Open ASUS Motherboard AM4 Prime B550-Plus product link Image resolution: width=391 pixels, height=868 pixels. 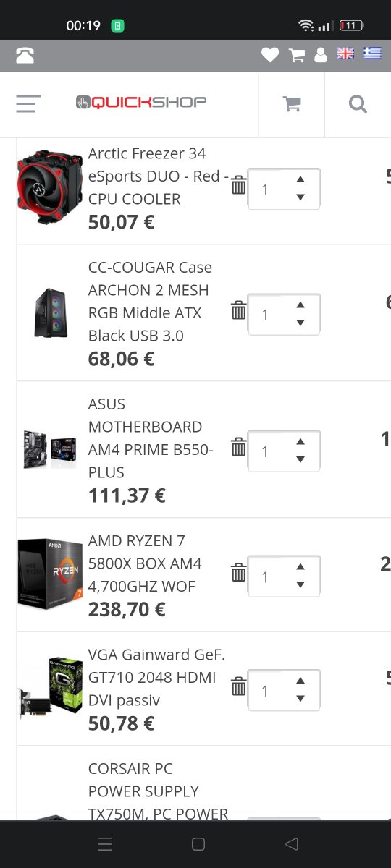pyautogui.click(x=151, y=438)
